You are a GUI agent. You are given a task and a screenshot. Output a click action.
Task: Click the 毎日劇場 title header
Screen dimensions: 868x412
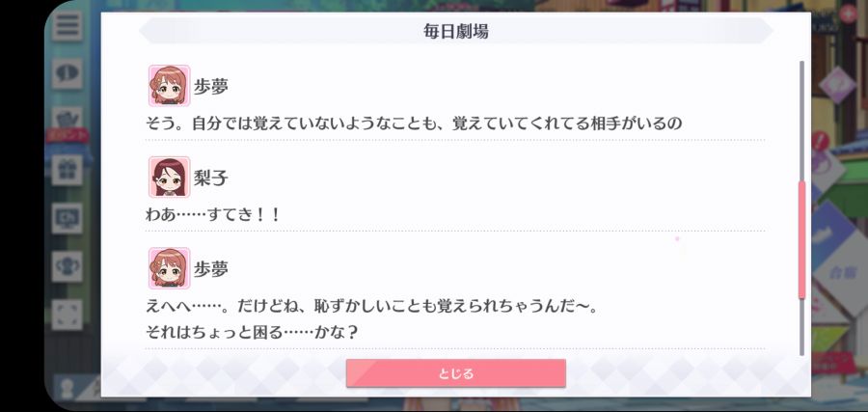click(456, 31)
